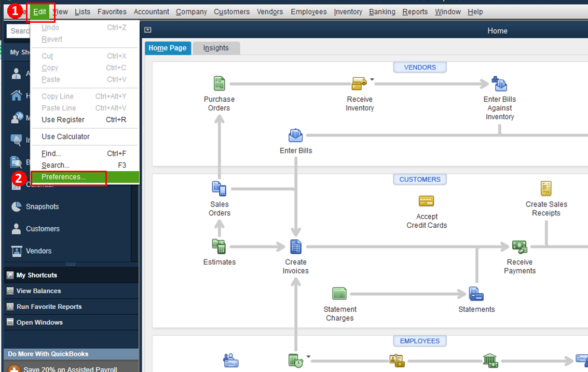Switch to the Home Page tab
This screenshot has width=588, height=372.
(x=168, y=48)
